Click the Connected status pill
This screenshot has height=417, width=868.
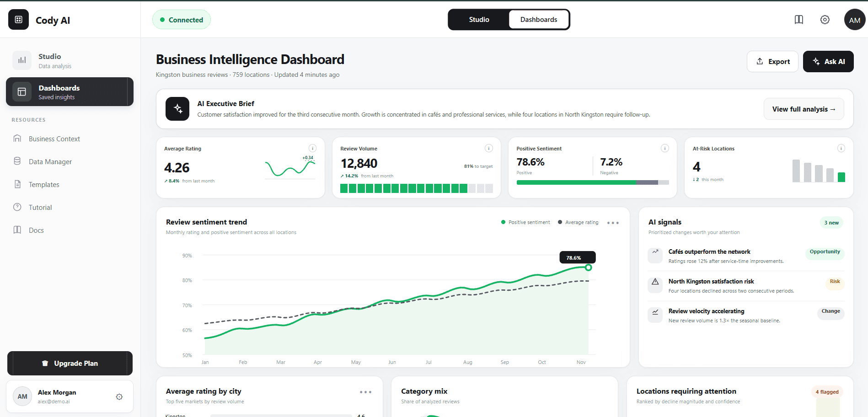pyautogui.click(x=182, y=20)
